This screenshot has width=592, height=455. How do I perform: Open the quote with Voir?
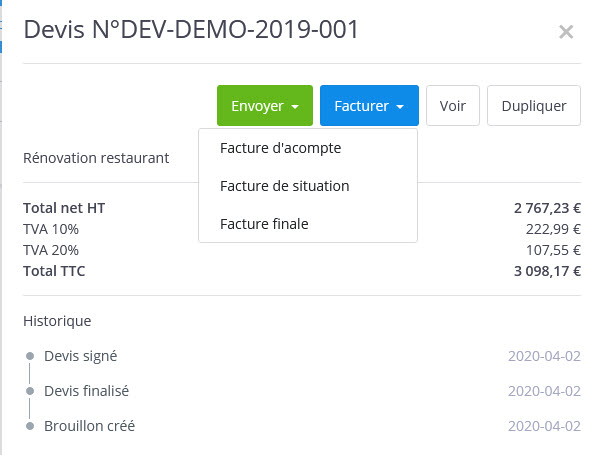pos(453,105)
